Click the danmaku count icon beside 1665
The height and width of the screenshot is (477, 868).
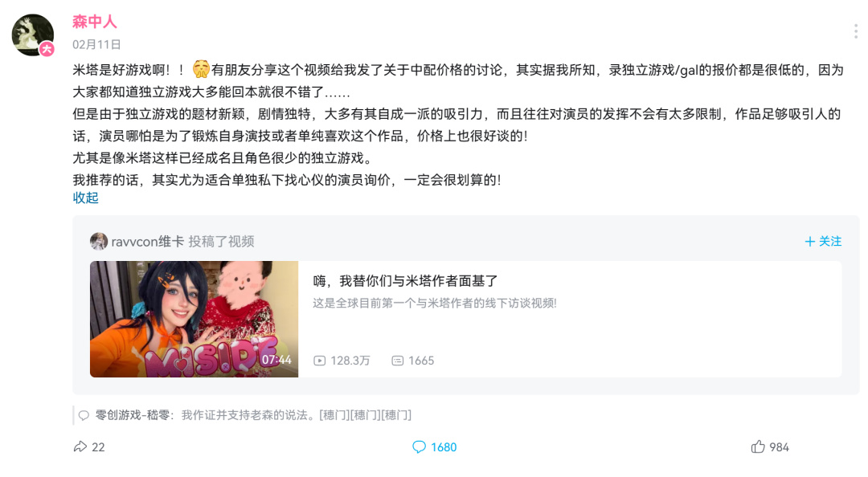[398, 361]
